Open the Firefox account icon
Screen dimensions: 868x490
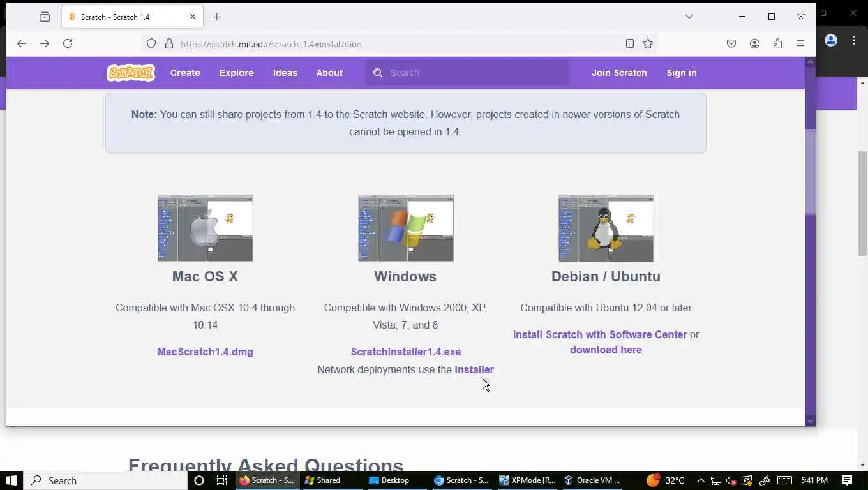754,43
